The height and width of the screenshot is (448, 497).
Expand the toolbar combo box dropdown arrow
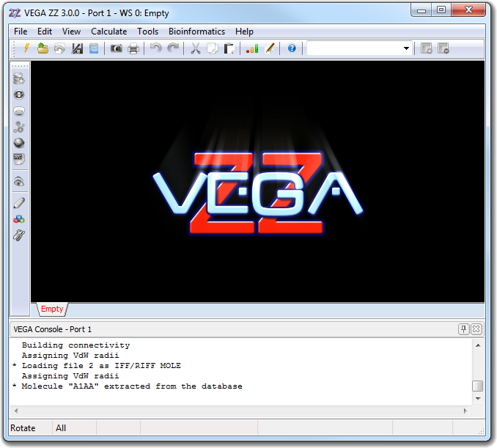(407, 48)
